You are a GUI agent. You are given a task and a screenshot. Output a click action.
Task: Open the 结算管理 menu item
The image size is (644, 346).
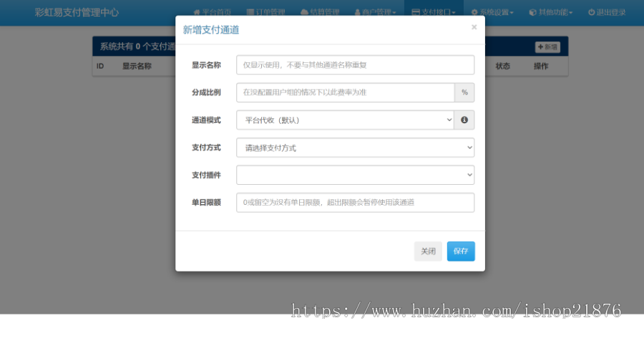320,12
